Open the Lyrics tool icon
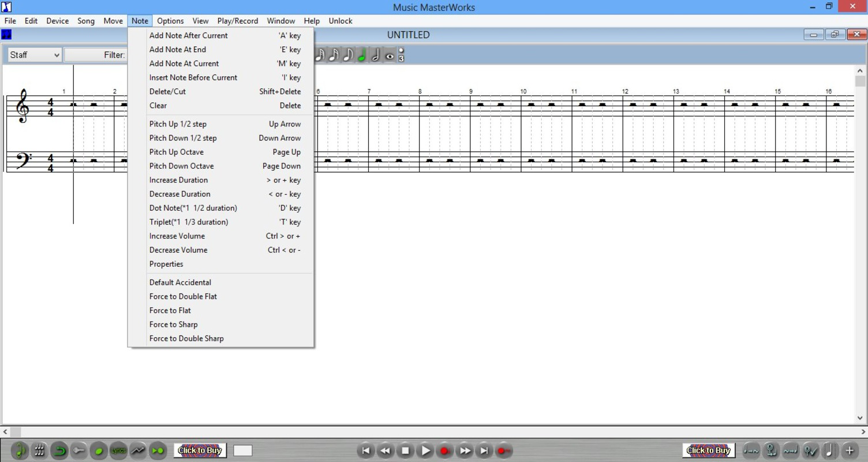This screenshot has height=462, width=868. coord(118,450)
